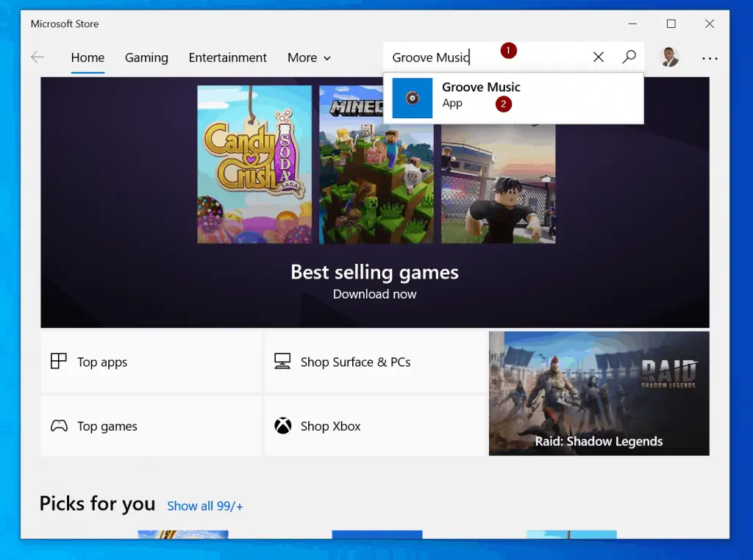Switch to the Home tab

(88, 57)
